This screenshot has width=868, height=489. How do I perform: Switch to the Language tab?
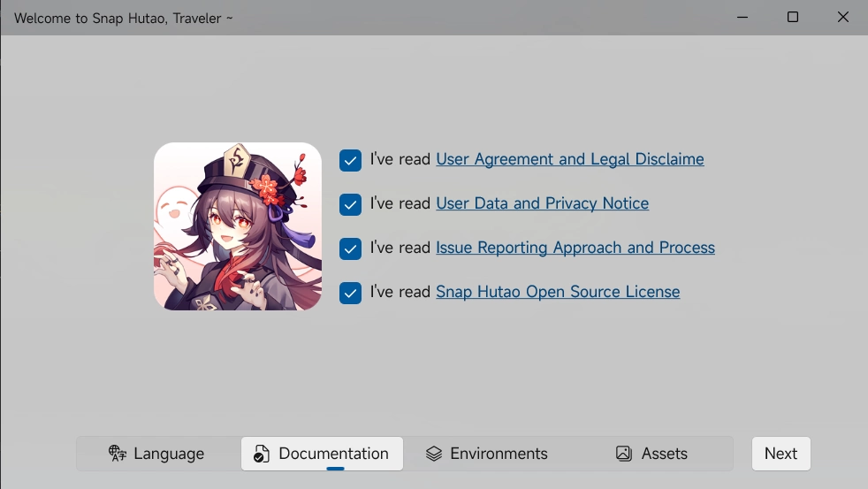(x=157, y=454)
